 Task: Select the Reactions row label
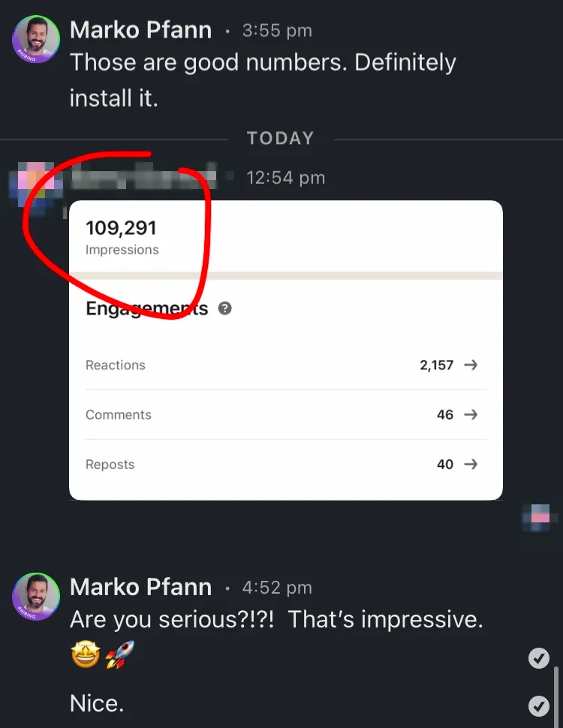click(x=115, y=365)
